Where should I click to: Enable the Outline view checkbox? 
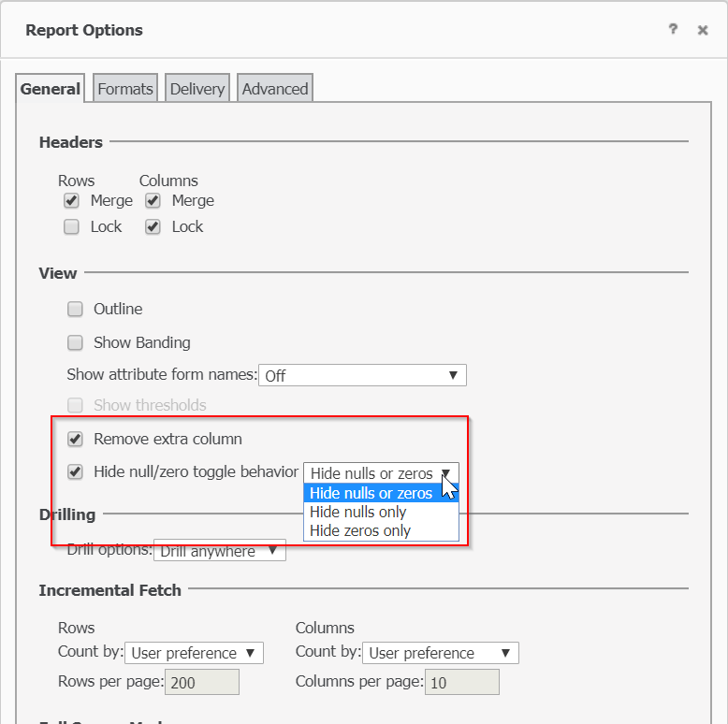[x=75, y=309]
